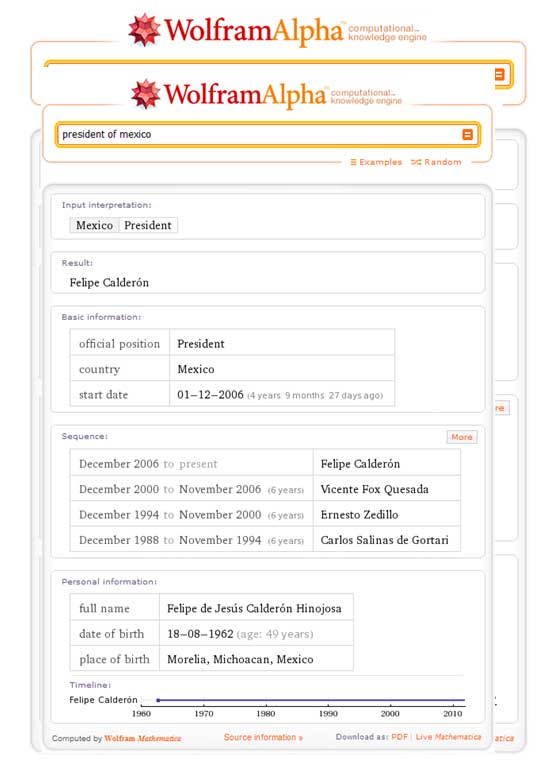The image size is (554, 768).
Task: Click the result text Felipe Calderón
Action: click(x=109, y=283)
